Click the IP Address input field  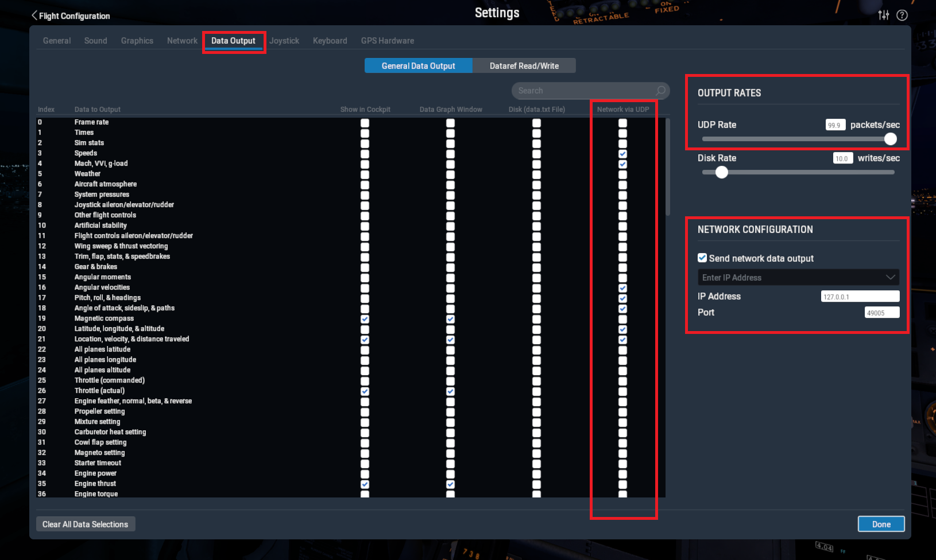pyautogui.click(x=860, y=297)
